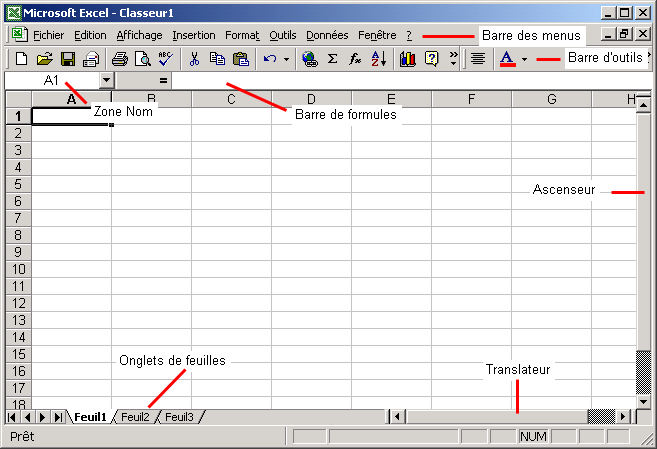Open the Paste Function fx icon
This screenshot has height=449, width=657.
coord(355,59)
